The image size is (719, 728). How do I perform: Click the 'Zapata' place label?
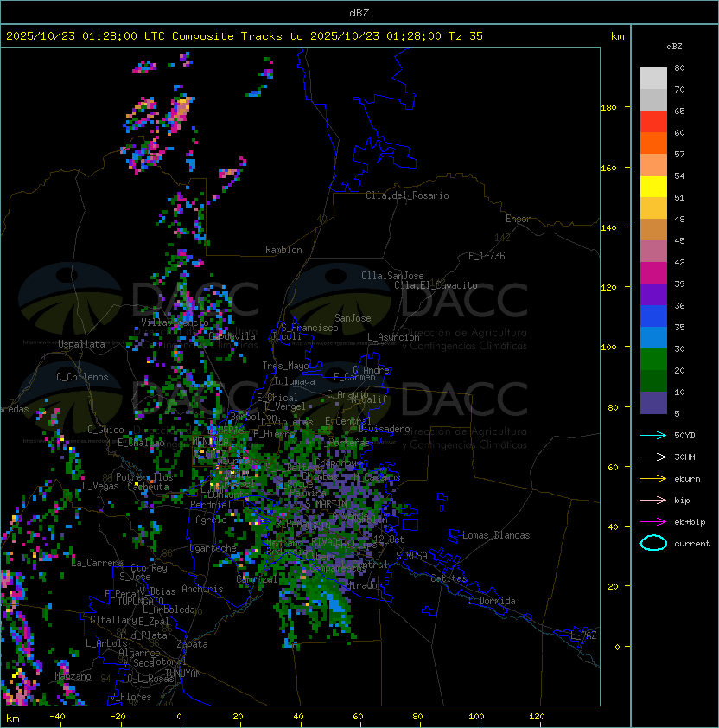tap(192, 644)
